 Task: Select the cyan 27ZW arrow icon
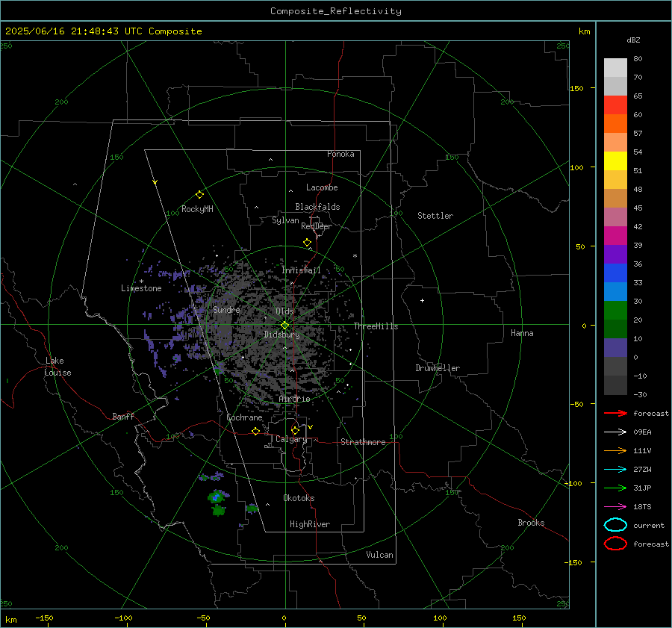coord(615,470)
